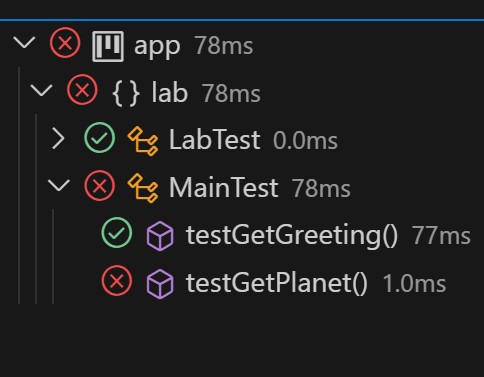Click the purple cube icon beside testGetGreeting()
The width and height of the screenshot is (484, 377).
[x=160, y=236]
